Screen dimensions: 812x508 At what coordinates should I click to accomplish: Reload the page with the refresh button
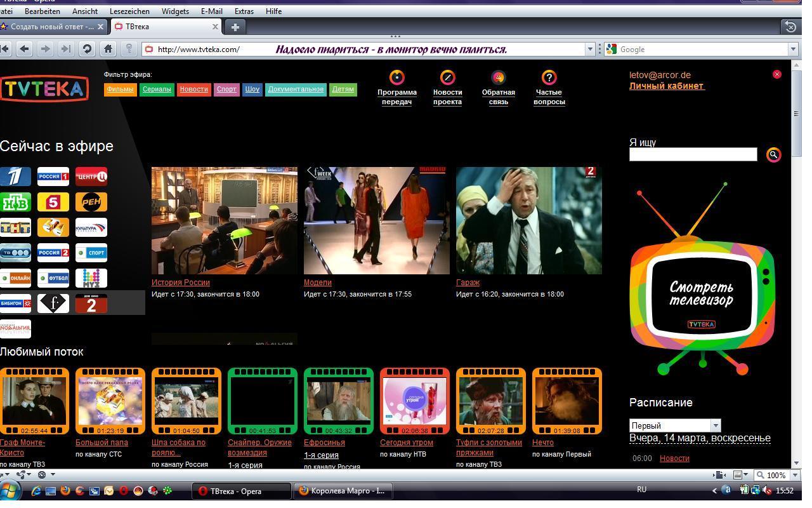[x=87, y=49]
